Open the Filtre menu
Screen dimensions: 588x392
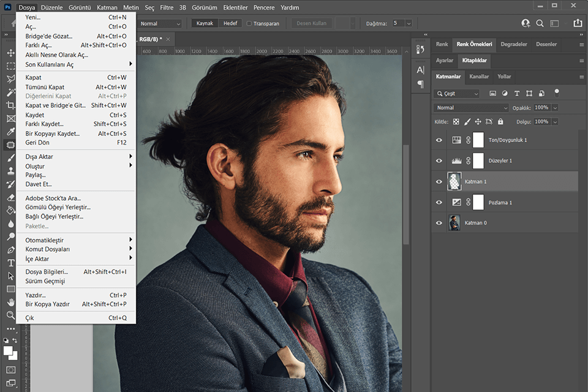(x=165, y=7)
